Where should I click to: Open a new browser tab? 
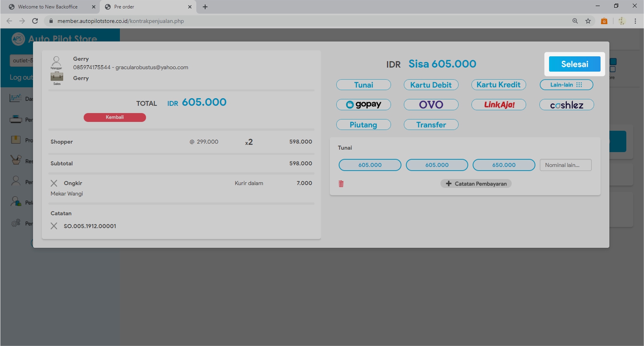(205, 7)
